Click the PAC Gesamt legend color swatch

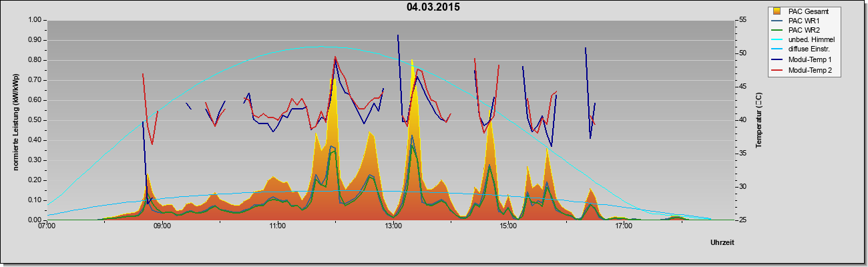click(778, 11)
